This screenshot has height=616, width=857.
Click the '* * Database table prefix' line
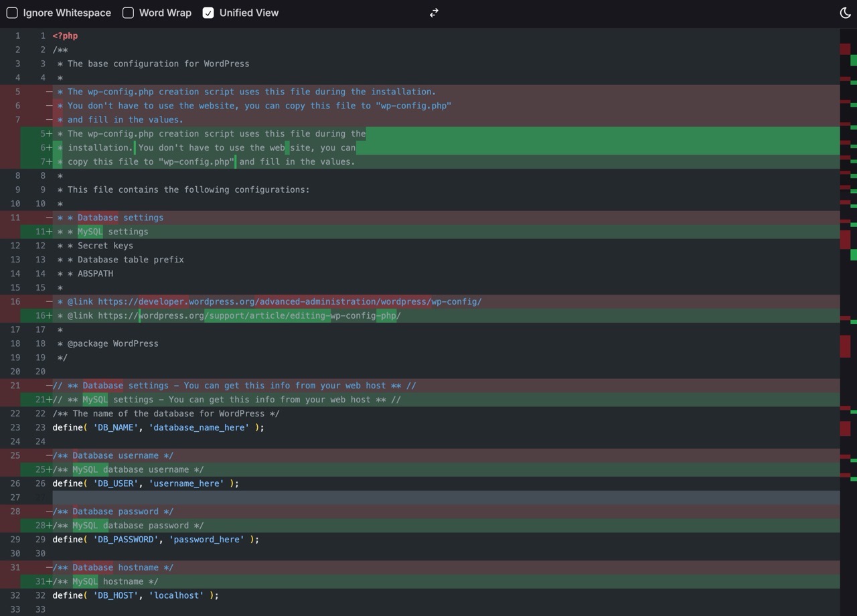[420, 260]
